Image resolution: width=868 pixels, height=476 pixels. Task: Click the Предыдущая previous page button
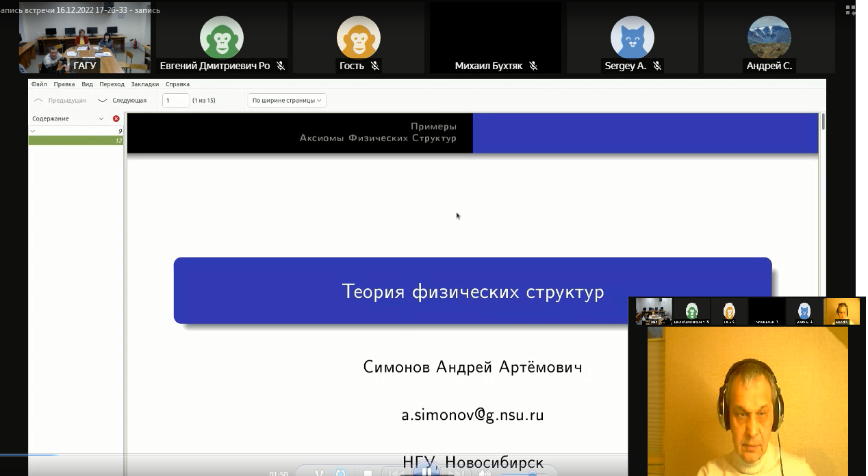coord(60,101)
